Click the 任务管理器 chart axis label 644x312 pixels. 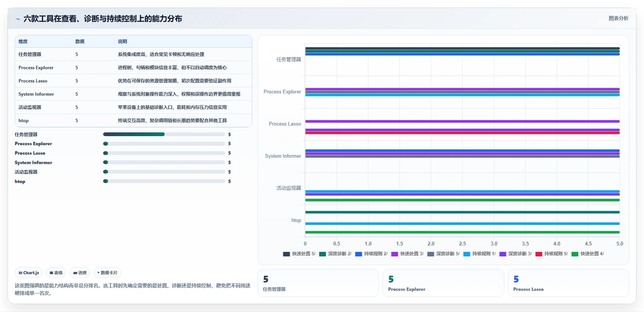click(289, 59)
